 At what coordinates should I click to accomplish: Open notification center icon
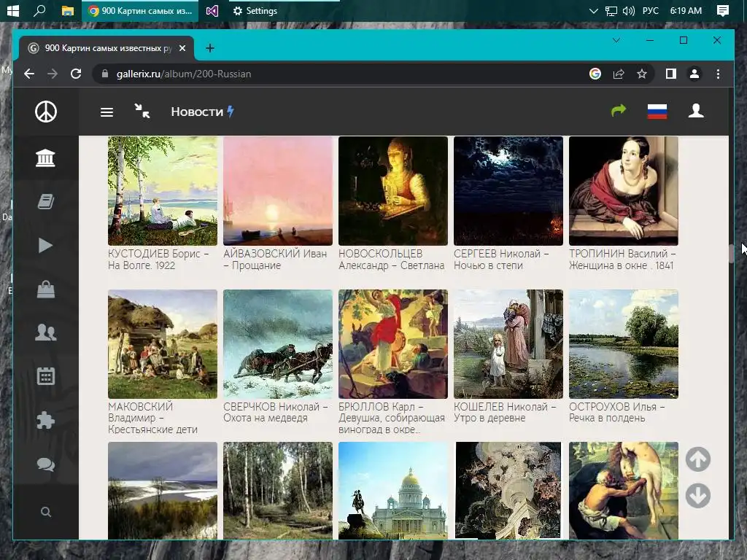coord(723,10)
